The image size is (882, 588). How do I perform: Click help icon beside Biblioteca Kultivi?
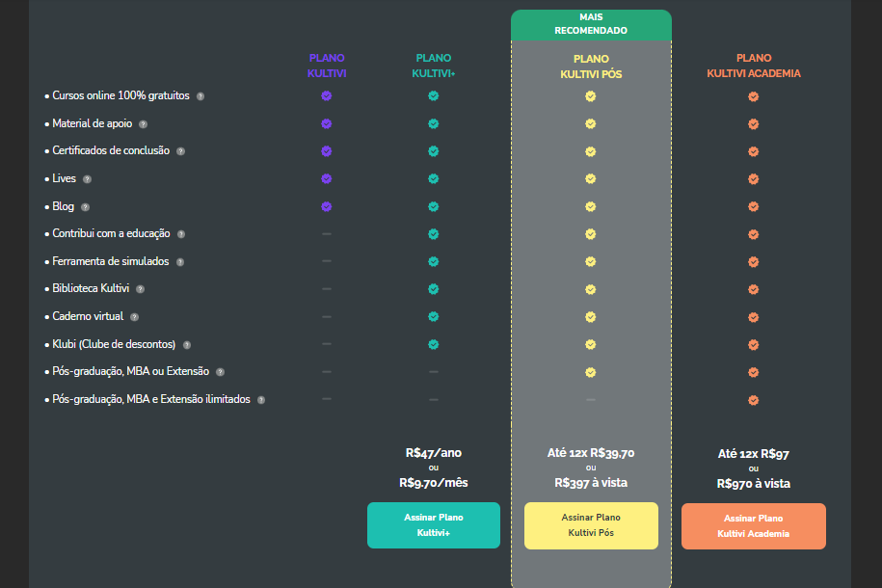pyautogui.click(x=140, y=289)
